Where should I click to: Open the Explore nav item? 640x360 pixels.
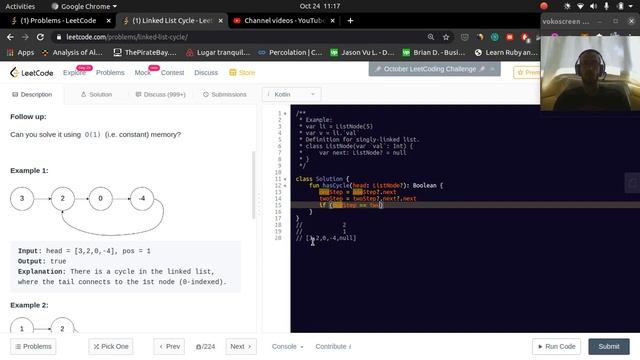(74, 73)
